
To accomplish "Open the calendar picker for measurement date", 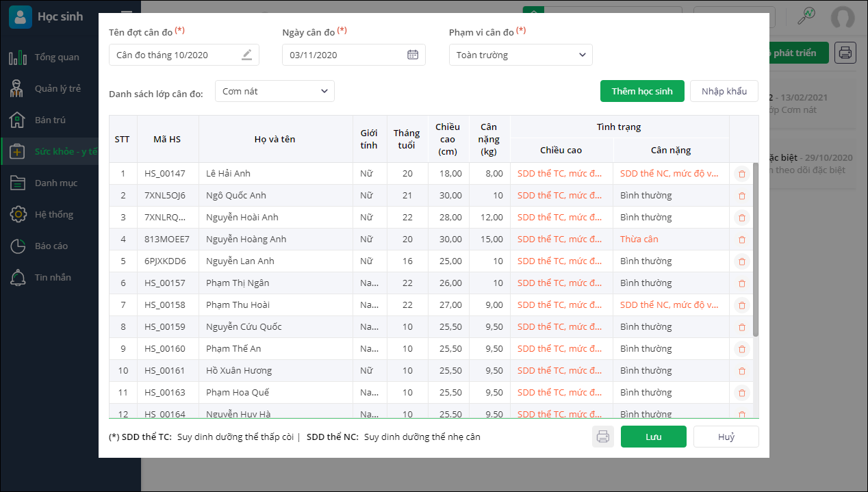I will click(413, 55).
